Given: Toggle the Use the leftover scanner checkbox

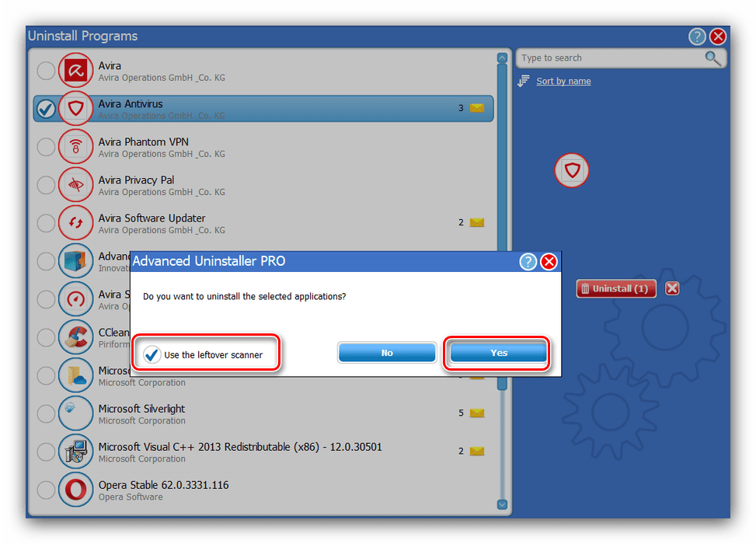Looking at the screenshot, I should (152, 354).
